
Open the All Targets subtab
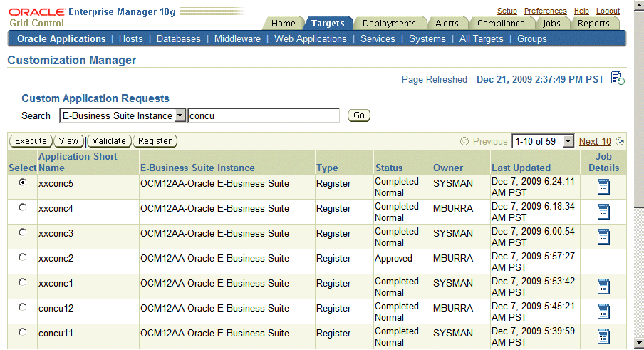(482, 39)
